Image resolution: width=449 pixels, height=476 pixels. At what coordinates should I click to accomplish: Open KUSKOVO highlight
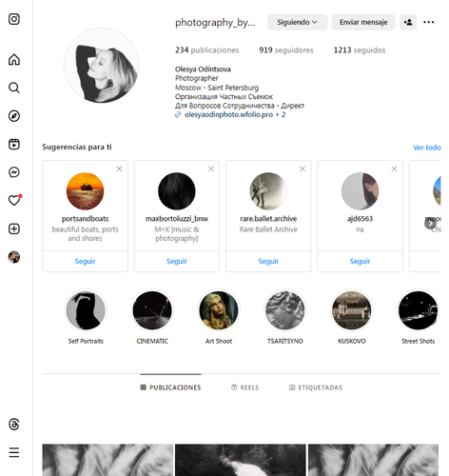pos(352,310)
